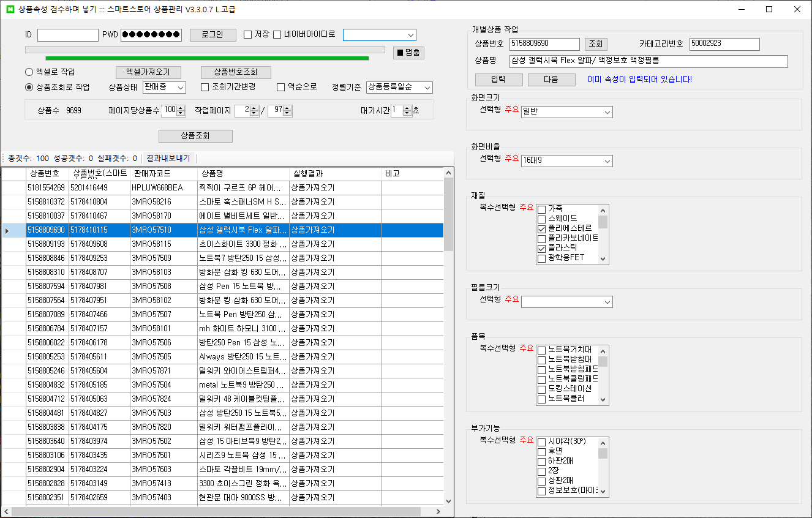Click 결과내보내기 in the toolbar
812x518 pixels.
168,158
